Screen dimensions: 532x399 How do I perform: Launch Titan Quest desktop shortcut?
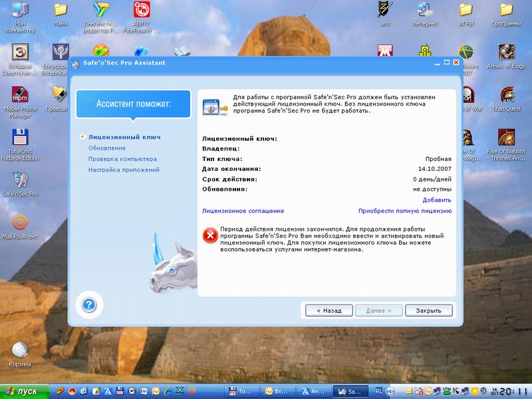coord(506,99)
